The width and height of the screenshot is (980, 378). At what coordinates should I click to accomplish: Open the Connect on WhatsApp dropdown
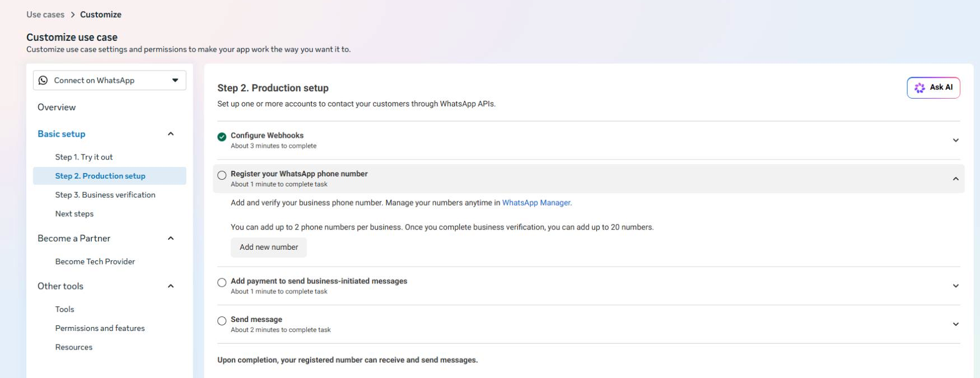tap(110, 80)
